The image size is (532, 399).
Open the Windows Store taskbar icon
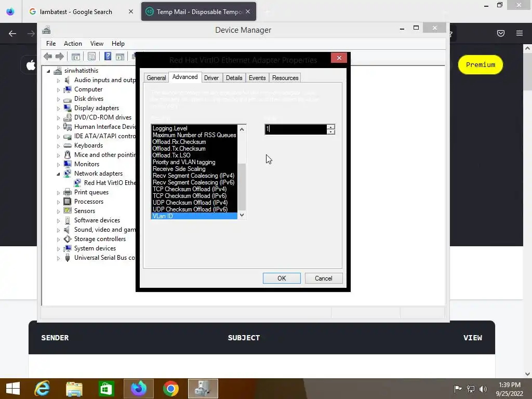click(106, 389)
